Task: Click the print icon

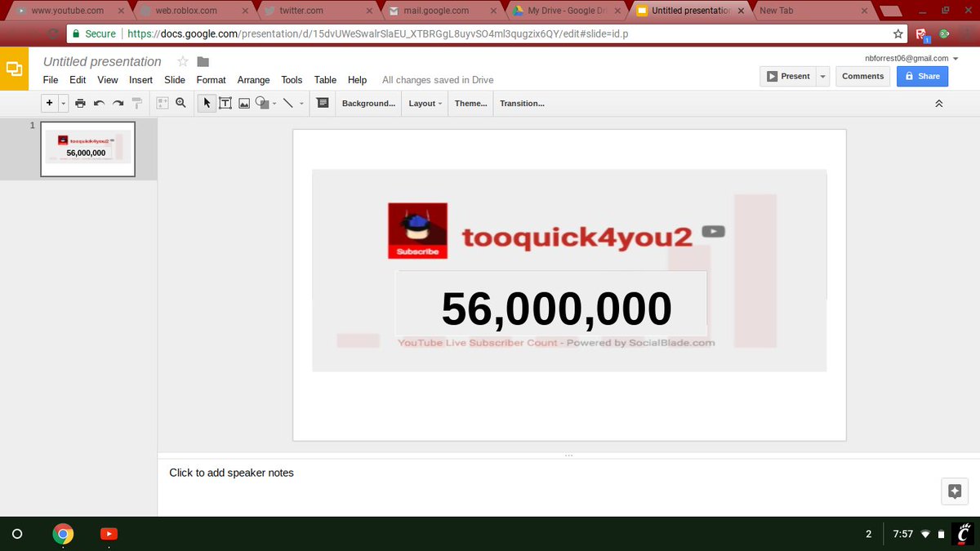Action: click(80, 104)
